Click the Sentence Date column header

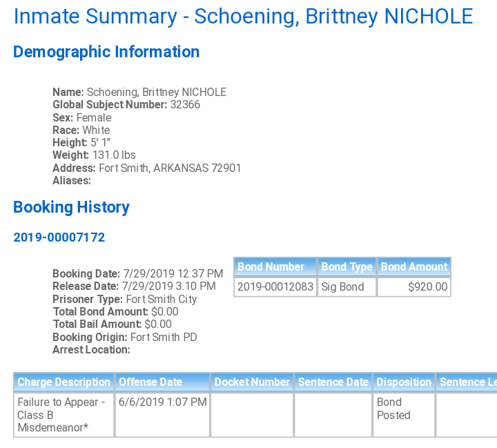(x=333, y=382)
